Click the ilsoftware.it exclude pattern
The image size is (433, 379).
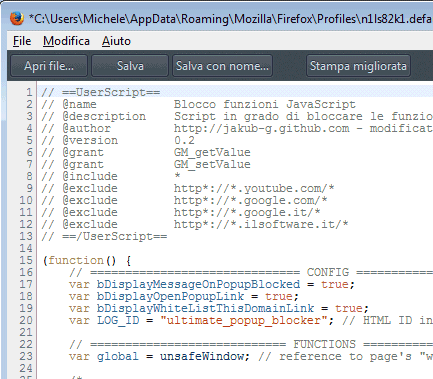click(261, 224)
